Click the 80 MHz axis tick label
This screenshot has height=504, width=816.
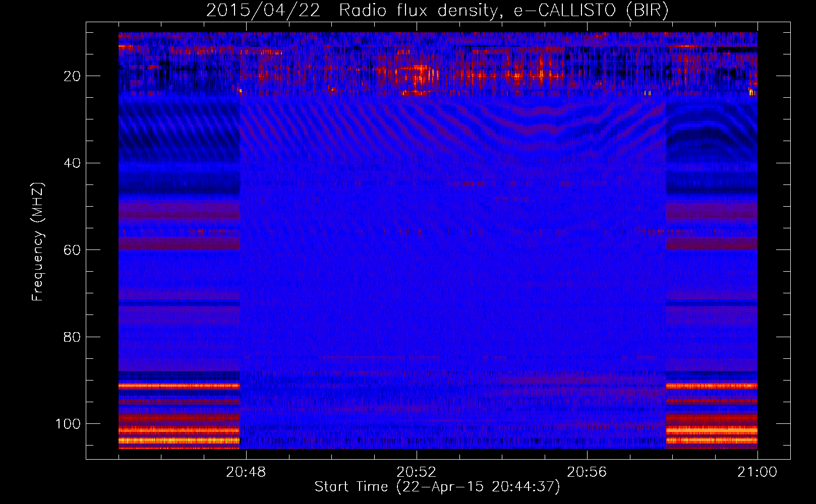[x=72, y=337]
